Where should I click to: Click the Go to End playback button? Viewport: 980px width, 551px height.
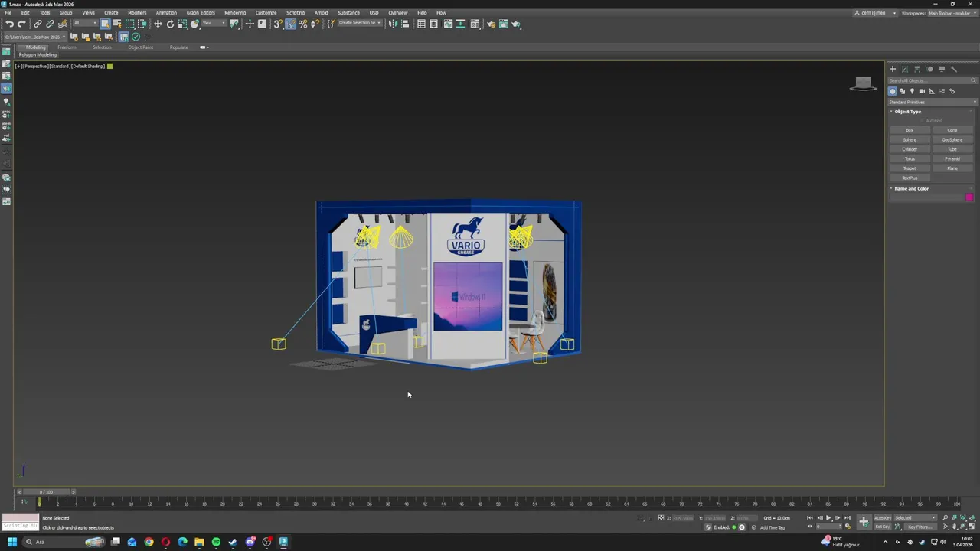[847, 518]
